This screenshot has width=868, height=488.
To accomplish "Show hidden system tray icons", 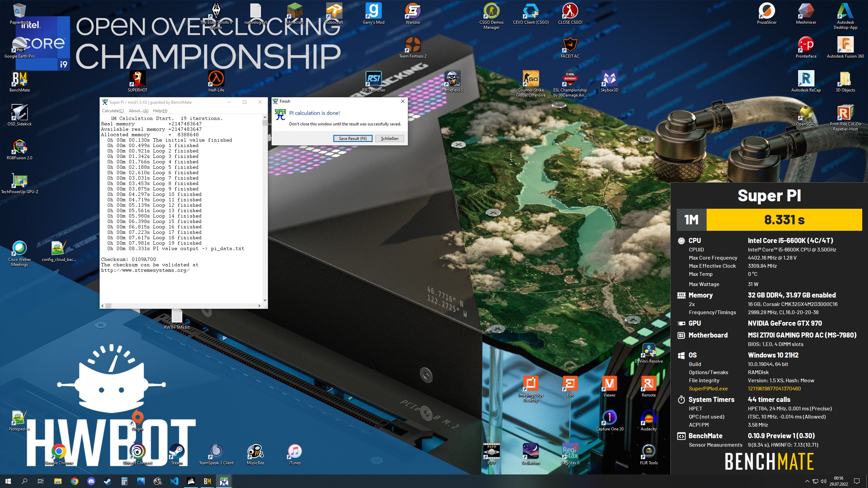I will [x=807, y=481].
